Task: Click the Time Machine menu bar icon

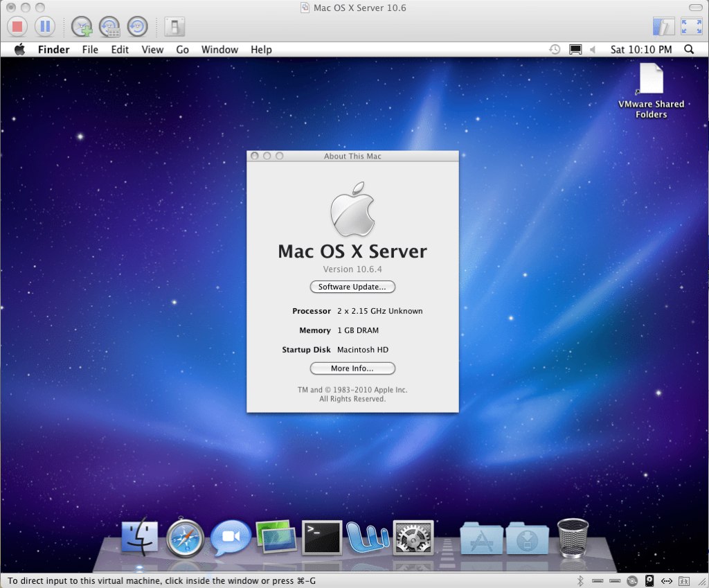Action: point(555,49)
